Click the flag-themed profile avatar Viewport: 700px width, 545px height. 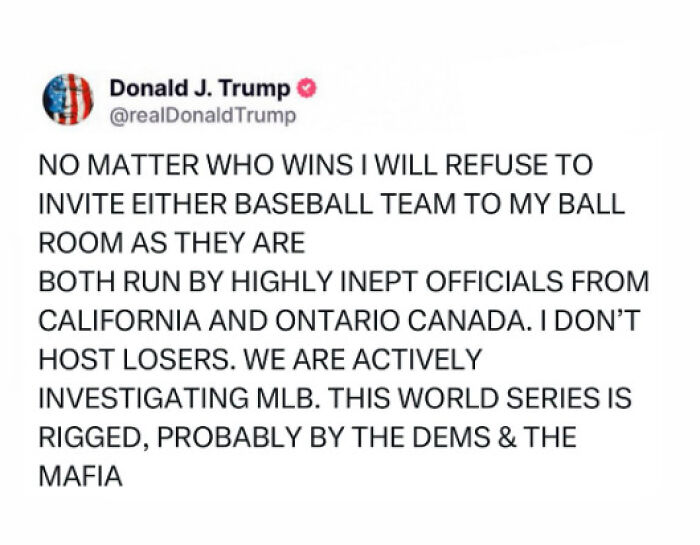(x=67, y=100)
